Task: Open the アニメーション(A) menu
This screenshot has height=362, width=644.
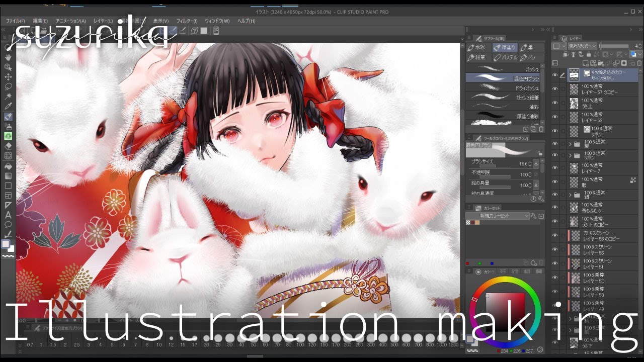Action: click(x=70, y=21)
